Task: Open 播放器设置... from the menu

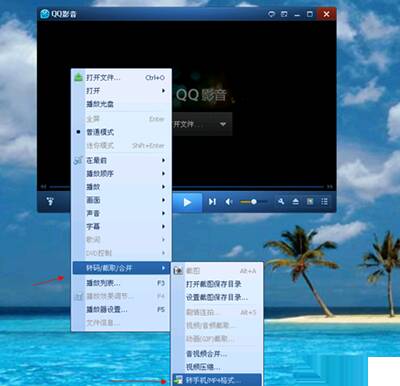Action: (122, 309)
